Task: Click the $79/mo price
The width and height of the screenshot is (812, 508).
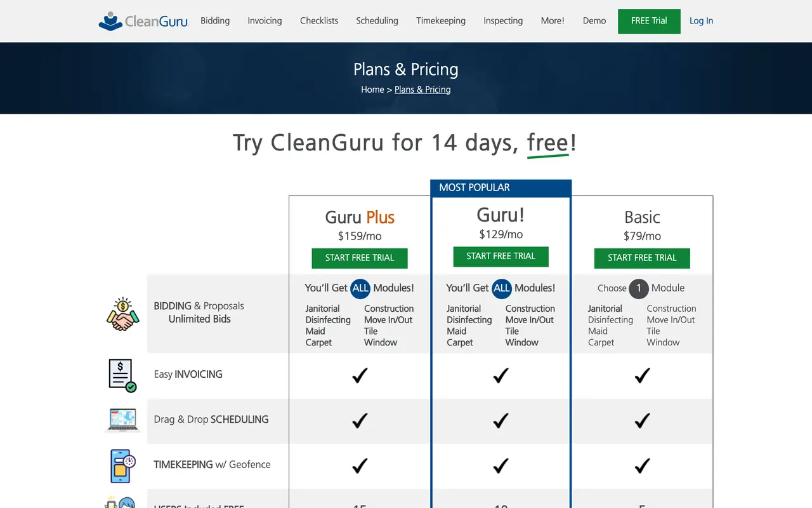Action: (x=642, y=236)
